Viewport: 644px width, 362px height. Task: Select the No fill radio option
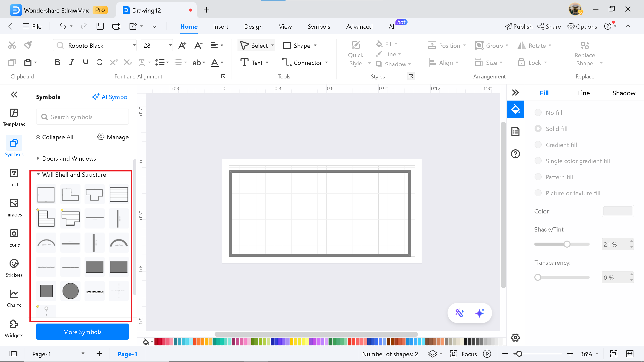538,112
